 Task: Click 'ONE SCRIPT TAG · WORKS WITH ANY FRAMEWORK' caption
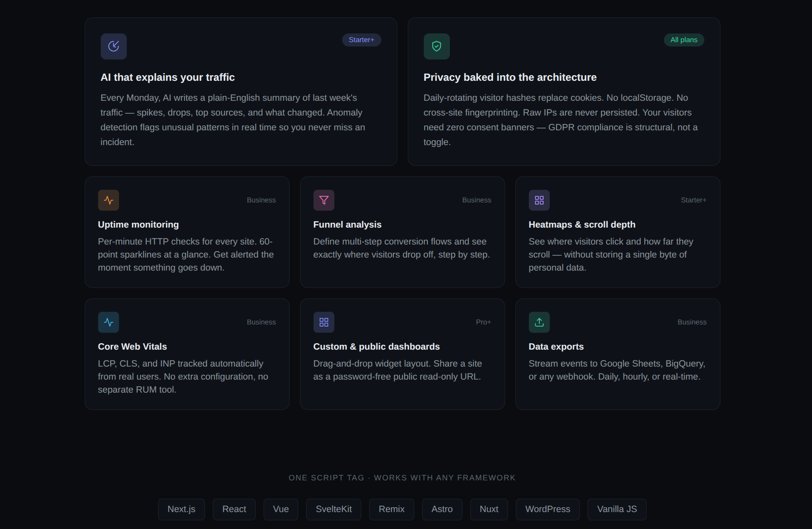pyautogui.click(x=402, y=478)
